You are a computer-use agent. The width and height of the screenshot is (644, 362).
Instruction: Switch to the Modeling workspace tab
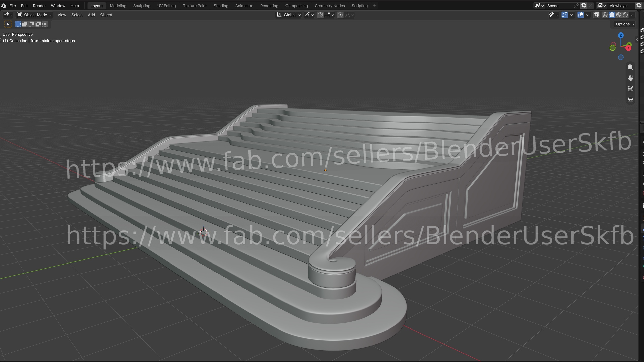(x=118, y=6)
